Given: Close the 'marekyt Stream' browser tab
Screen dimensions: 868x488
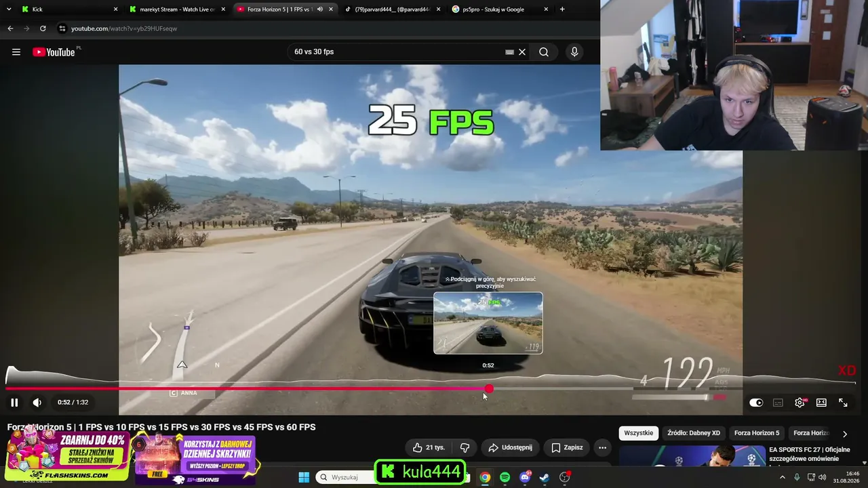Looking at the screenshot, I should tap(223, 9).
